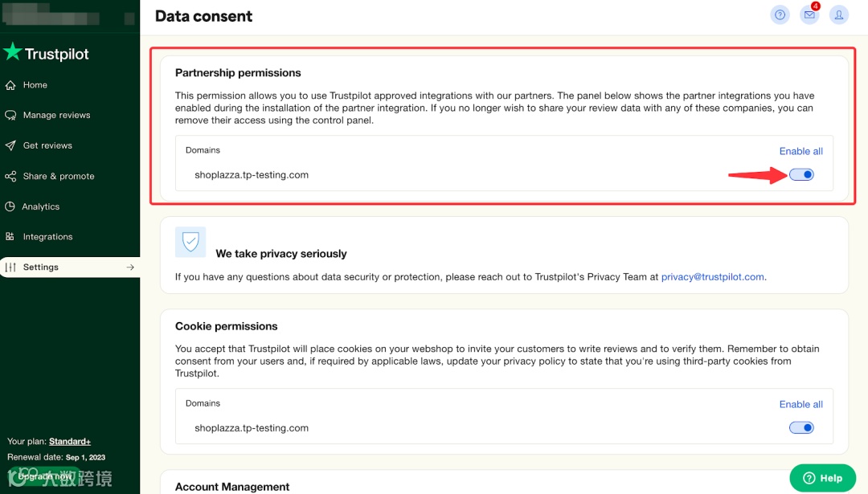868x494 pixels.
Task: Click the Manage reviews speech bubble icon
Action: 10,116
